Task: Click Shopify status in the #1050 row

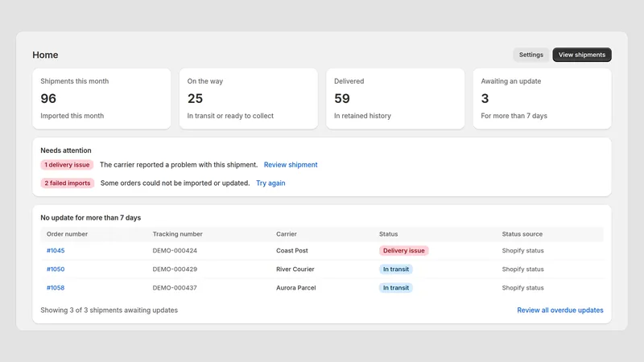Action: point(522,269)
